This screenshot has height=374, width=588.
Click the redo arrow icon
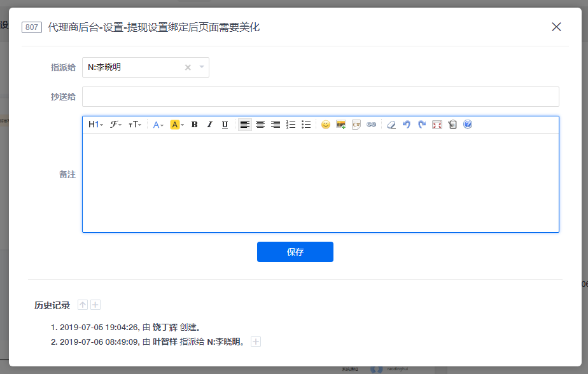421,125
